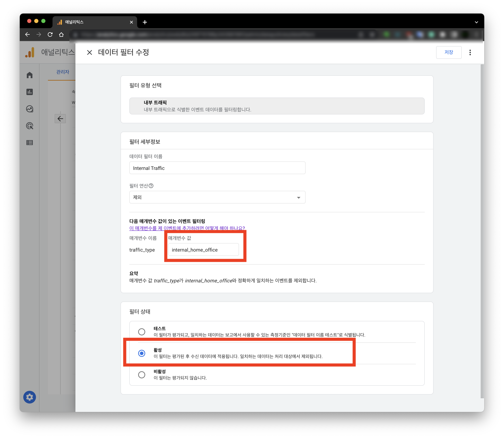Open the Explore sidebar icon
Viewport: 504px width, 438px height.
[30, 109]
